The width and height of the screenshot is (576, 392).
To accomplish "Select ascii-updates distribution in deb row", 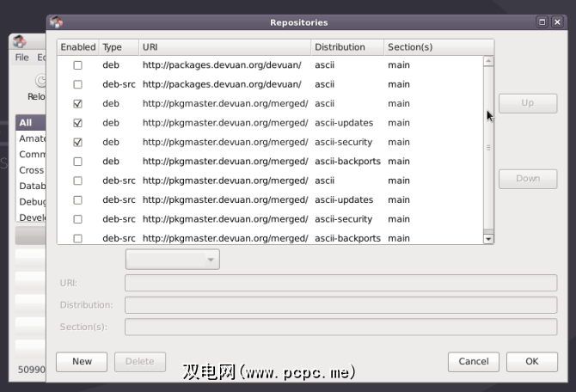I will (344, 123).
